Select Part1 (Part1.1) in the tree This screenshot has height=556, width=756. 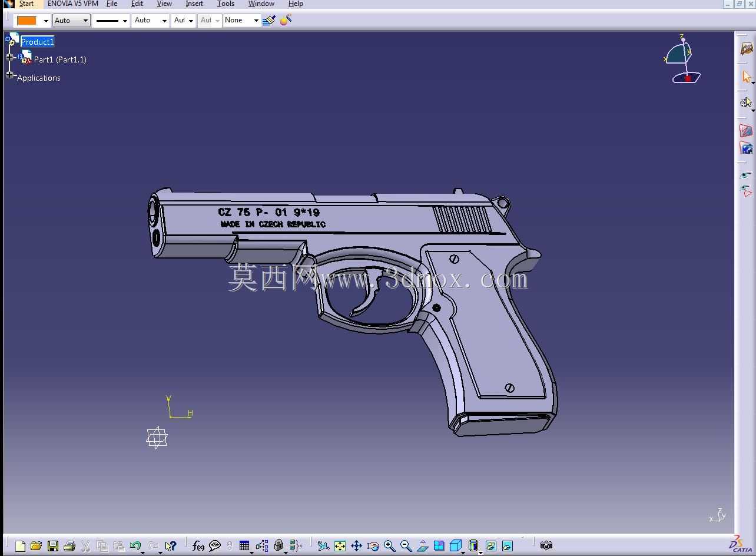coord(60,59)
